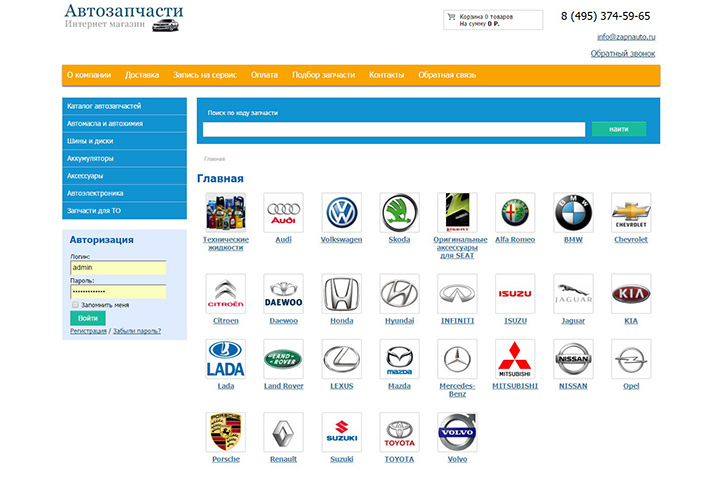This screenshot has width=720, height=480.
Task: Select the Opel logo icon
Action: pyautogui.click(x=631, y=359)
